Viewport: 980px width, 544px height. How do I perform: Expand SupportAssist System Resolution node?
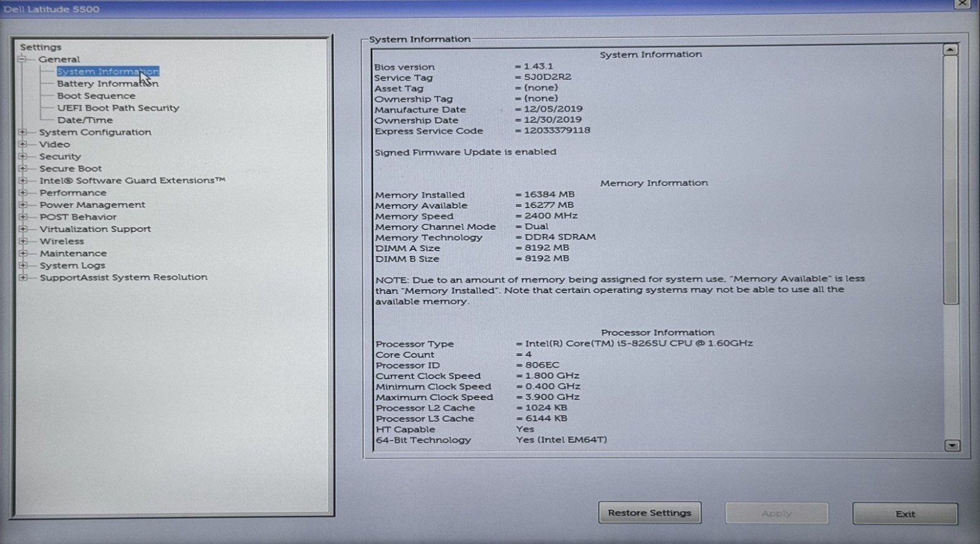pos(23,278)
